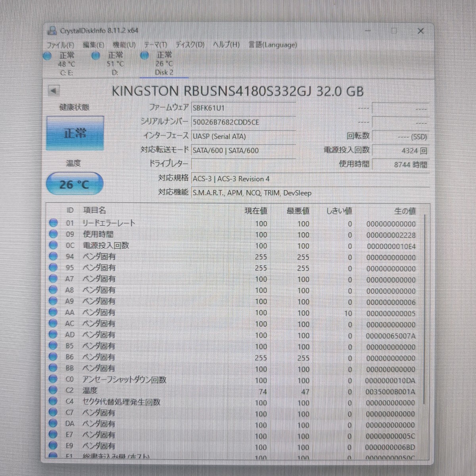The width and height of the screenshot is (476, 476).
Task: Click the transfer mode SATA/600 field
Action: [x=243, y=150]
